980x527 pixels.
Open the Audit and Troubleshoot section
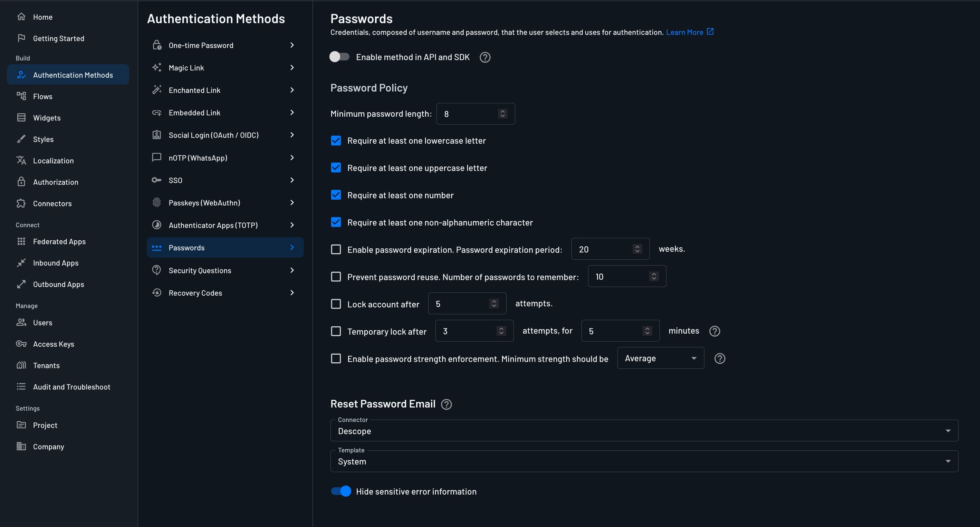tap(71, 386)
